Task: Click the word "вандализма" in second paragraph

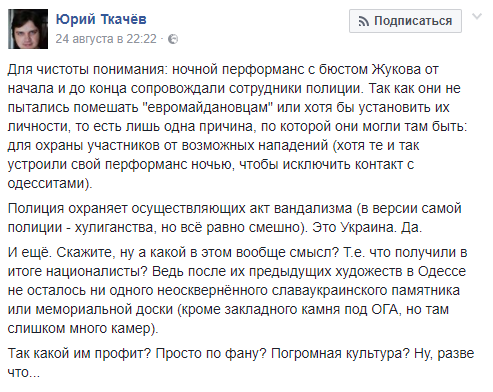Action: [x=313, y=208]
